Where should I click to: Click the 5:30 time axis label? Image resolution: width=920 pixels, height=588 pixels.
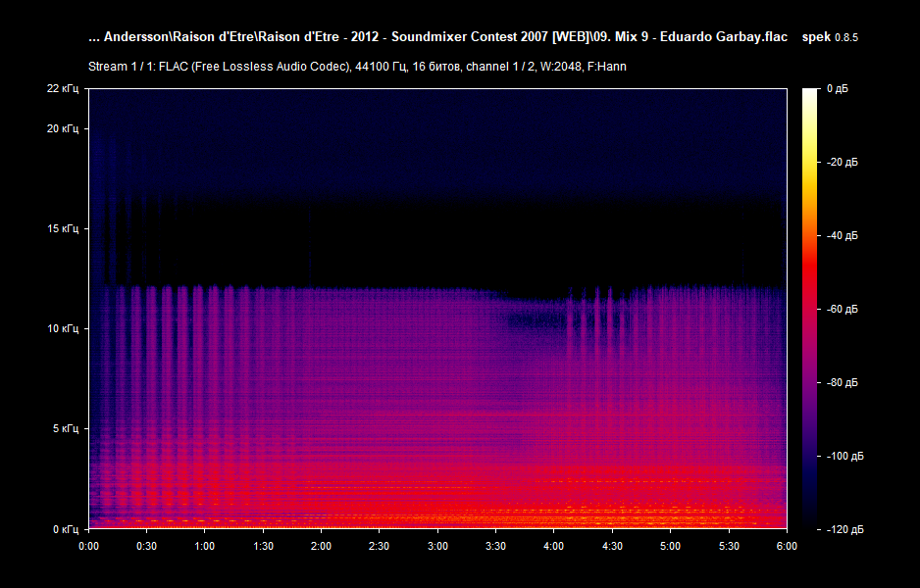pyautogui.click(x=729, y=547)
